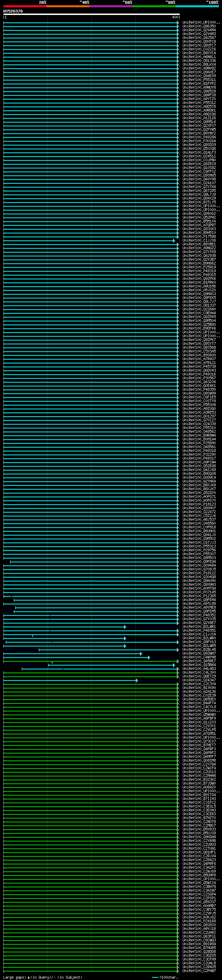Screen dimensions: 222x980
Task: Select hit label UniRef100_O81337
Action: [x=199, y=306]
